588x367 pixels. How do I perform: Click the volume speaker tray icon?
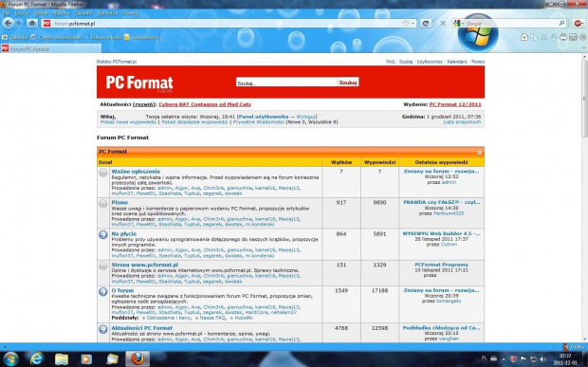click(x=542, y=359)
